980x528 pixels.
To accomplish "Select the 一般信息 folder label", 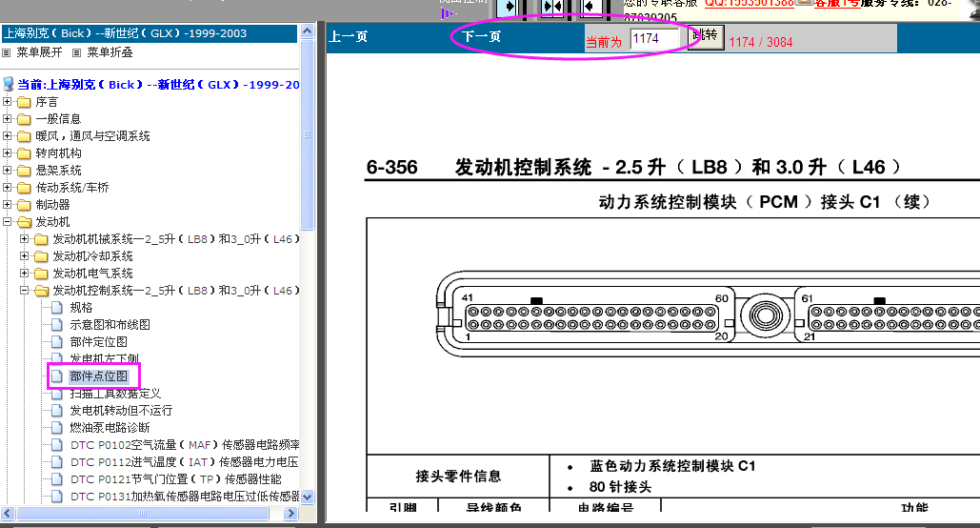I will 58,119.
